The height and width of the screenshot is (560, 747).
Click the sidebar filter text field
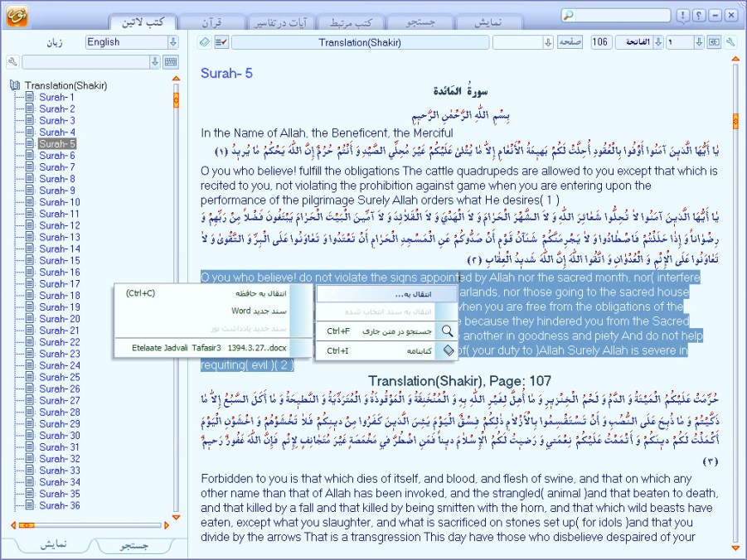(x=85, y=62)
